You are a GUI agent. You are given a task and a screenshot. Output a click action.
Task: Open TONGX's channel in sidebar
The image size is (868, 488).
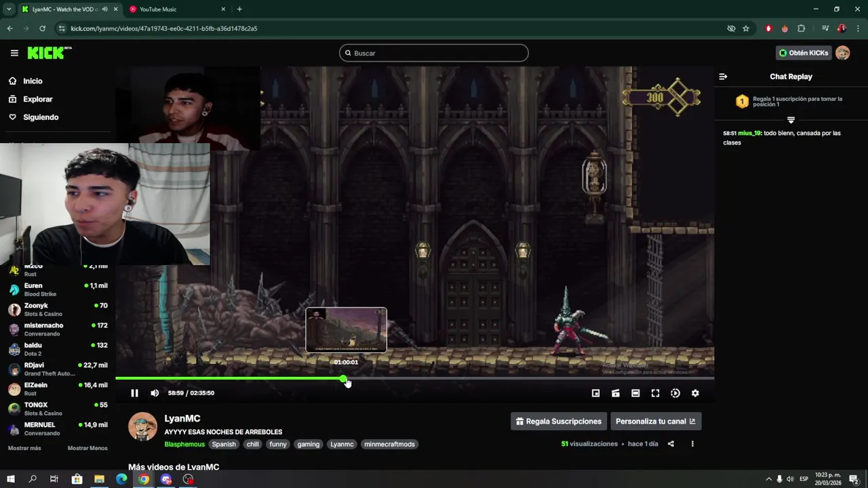click(x=58, y=409)
